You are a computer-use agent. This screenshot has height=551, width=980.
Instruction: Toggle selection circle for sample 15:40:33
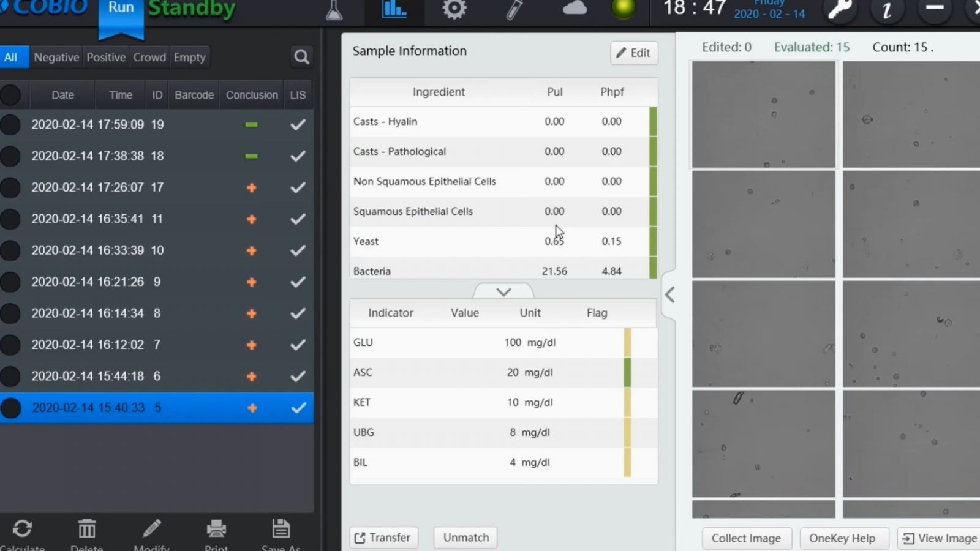(x=10, y=408)
